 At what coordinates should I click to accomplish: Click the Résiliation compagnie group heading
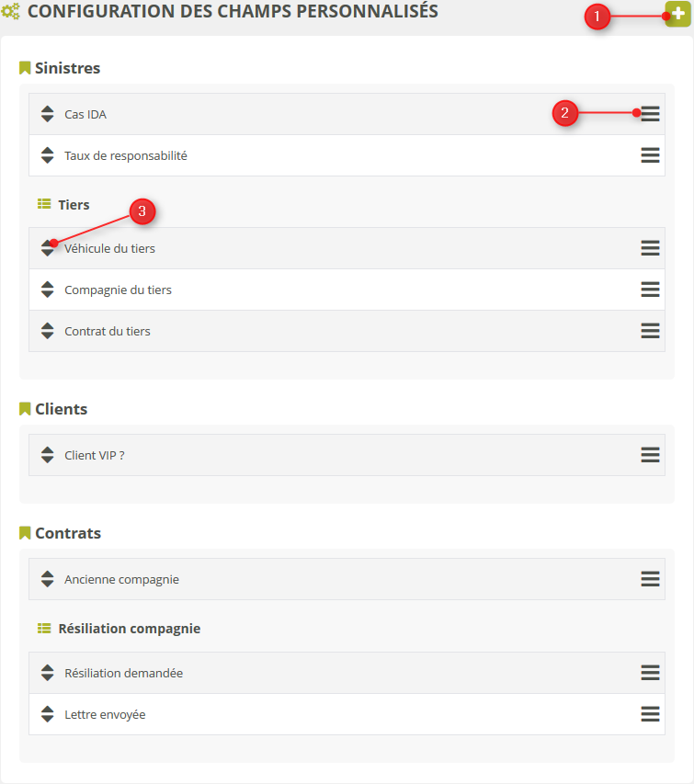point(129,629)
